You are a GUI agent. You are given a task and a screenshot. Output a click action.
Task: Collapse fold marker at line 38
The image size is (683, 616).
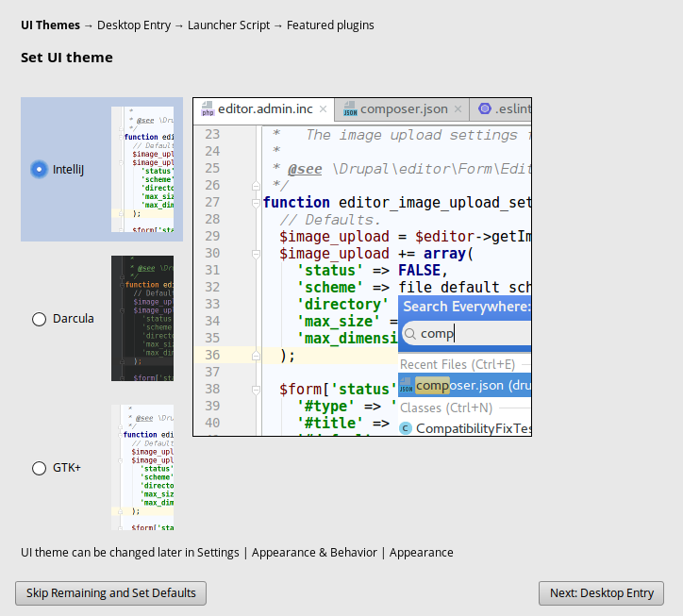[257, 390]
